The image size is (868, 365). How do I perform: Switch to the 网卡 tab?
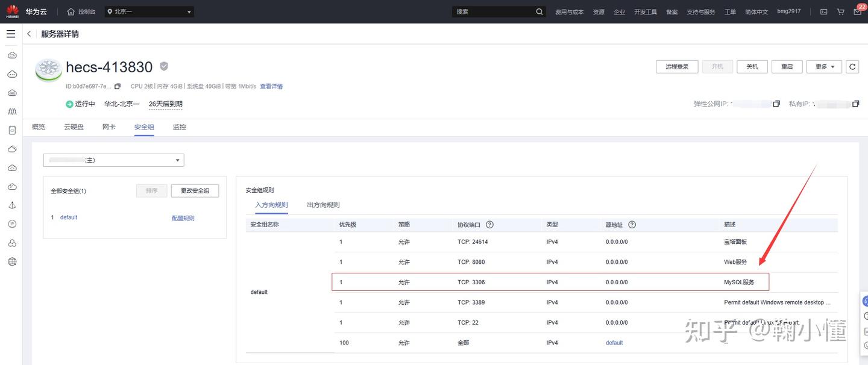(109, 127)
